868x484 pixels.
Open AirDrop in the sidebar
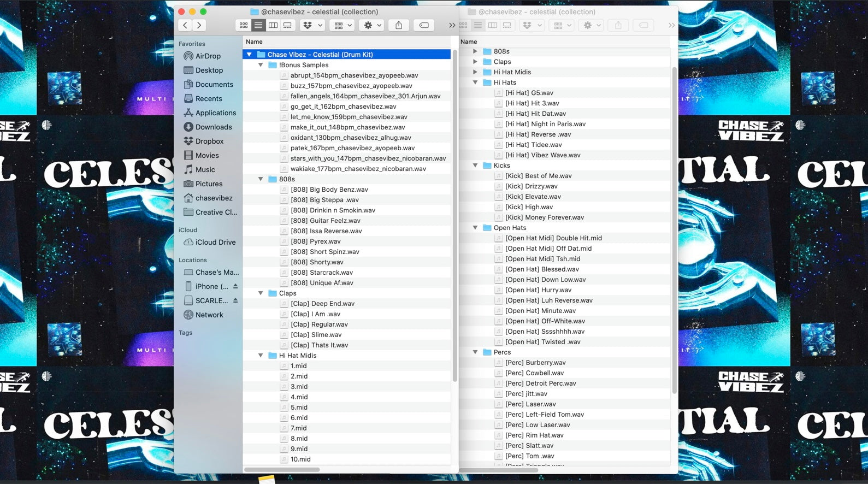[x=208, y=56]
